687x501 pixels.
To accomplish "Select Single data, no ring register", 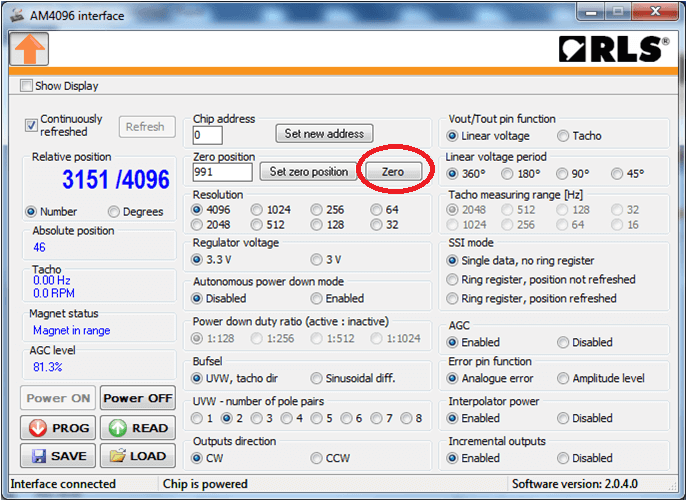I will (521, 260).
